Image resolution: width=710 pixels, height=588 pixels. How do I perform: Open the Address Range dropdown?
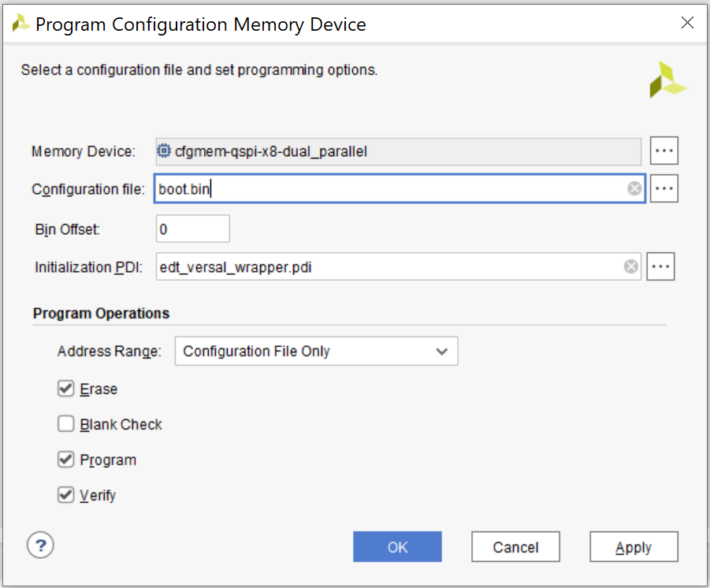point(316,352)
